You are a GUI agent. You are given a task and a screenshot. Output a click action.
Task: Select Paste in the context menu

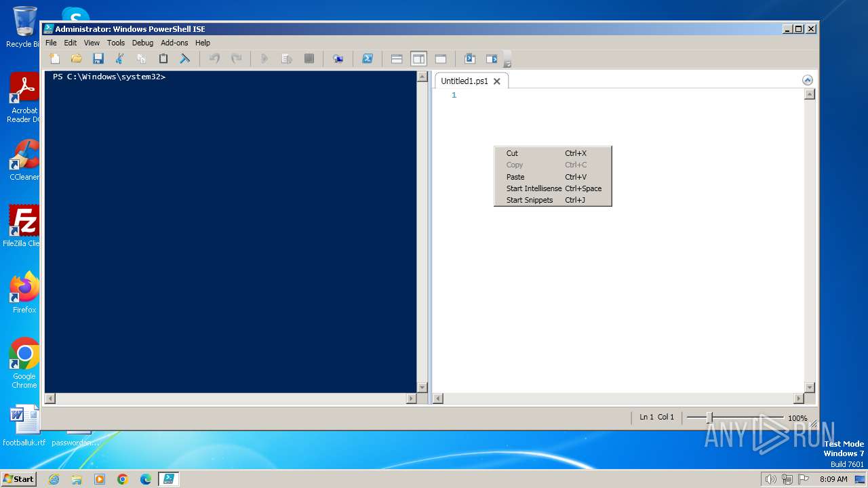pos(553,177)
